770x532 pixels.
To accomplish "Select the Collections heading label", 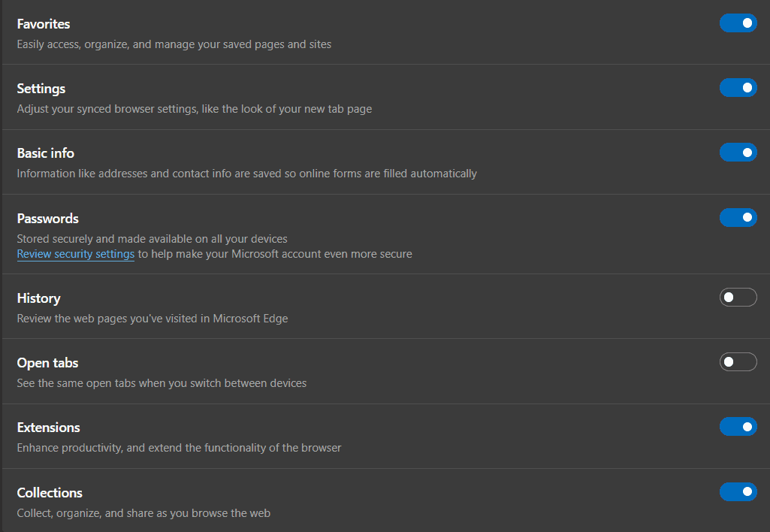I will pyautogui.click(x=50, y=493).
